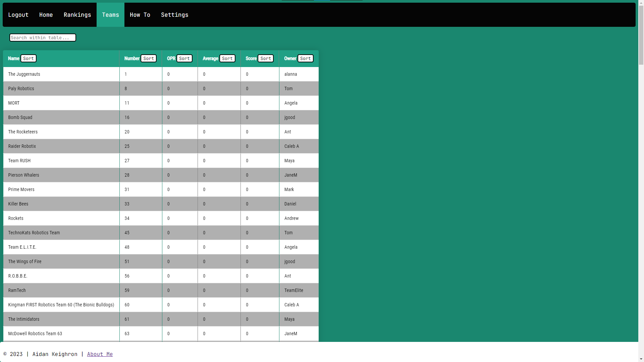Click owner Ant in The Rocketeers row
This screenshot has width=644, height=362.
click(287, 132)
